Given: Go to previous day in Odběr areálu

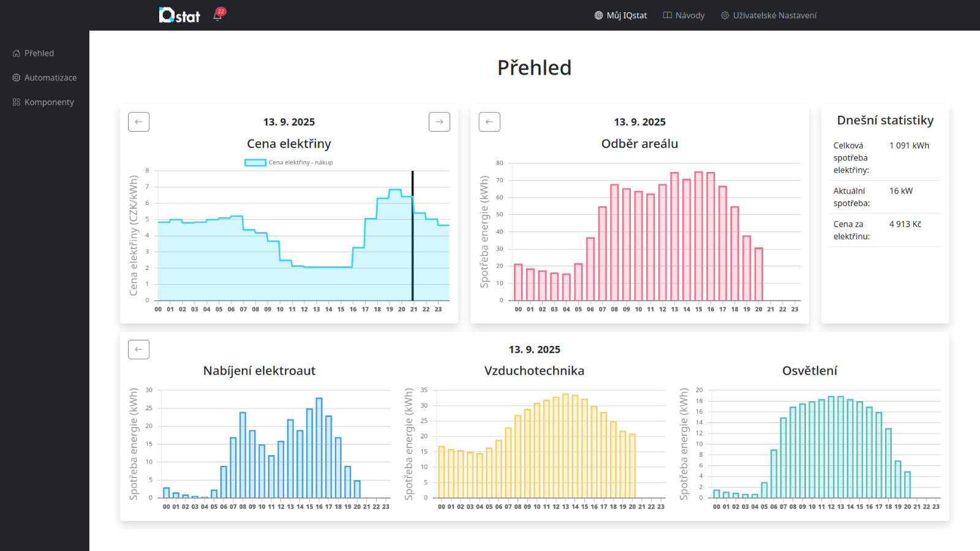Looking at the screenshot, I should click(489, 122).
